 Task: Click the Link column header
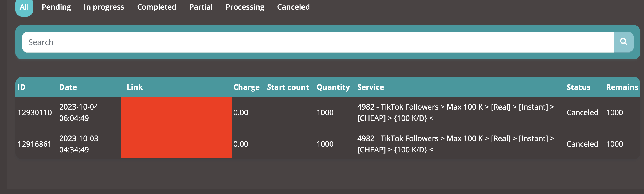click(x=135, y=87)
